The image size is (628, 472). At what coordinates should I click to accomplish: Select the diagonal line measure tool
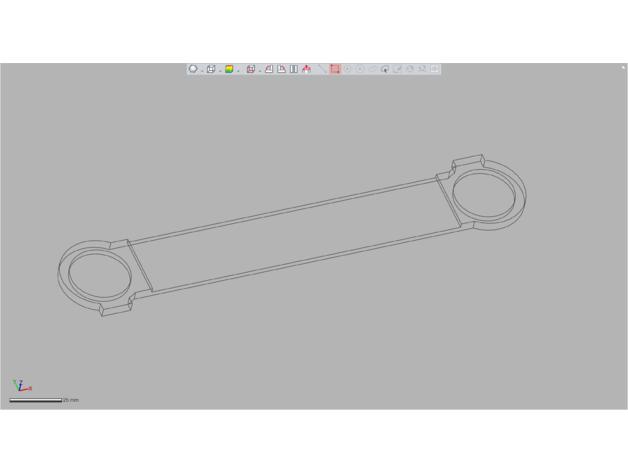point(321,69)
